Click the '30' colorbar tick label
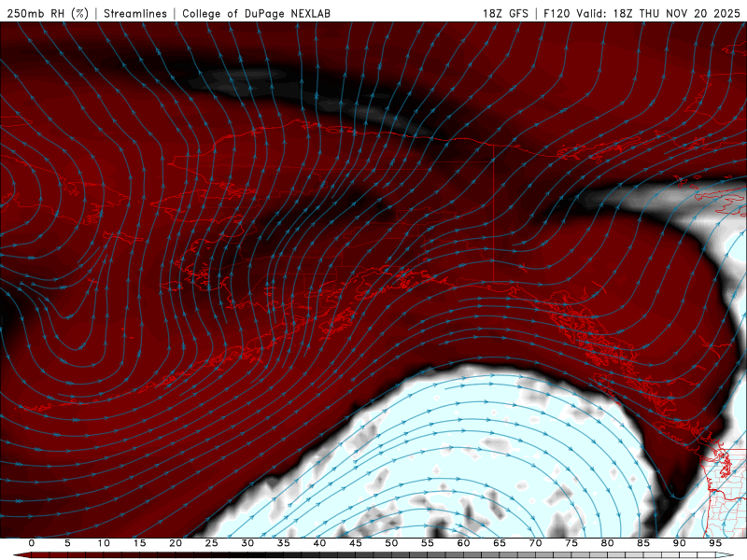Image resolution: width=747 pixels, height=560 pixels. 247,543
